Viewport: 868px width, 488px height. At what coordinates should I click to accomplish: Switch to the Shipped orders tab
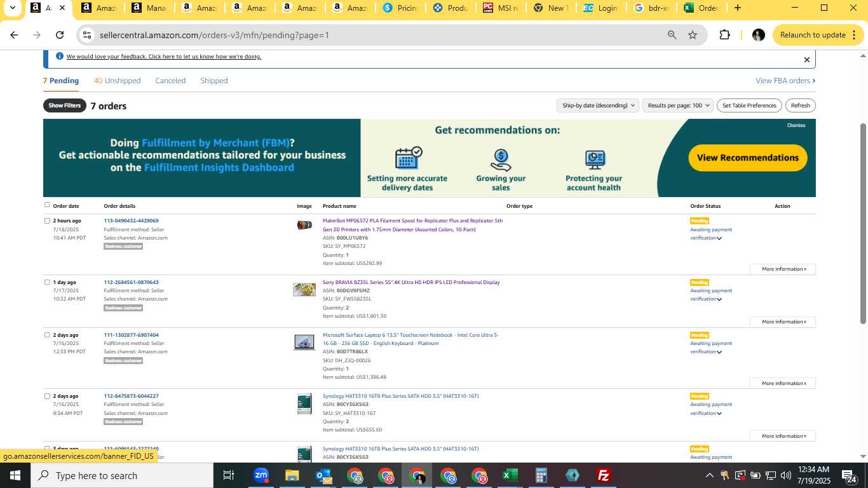click(x=214, y=81)
